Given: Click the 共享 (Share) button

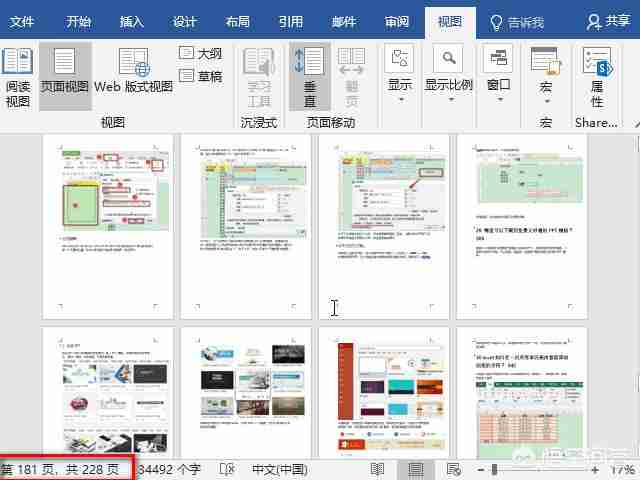Looking at the screenshot, I should [x=609, y=21].
